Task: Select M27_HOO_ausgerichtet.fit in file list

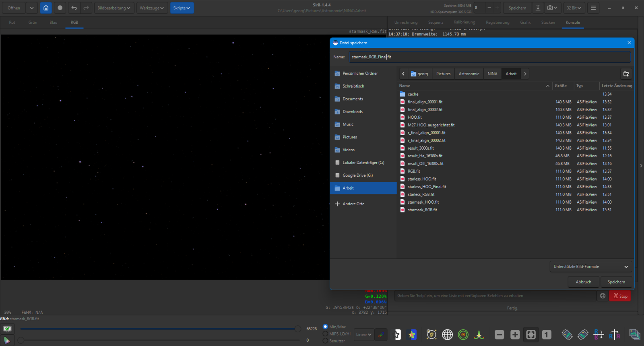Action: [431, 125]
